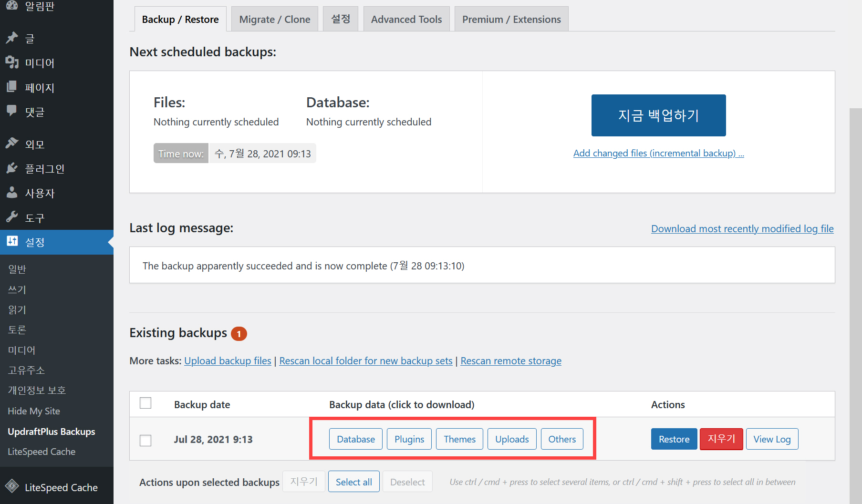Image resolution: width=862 pixels, height=504 pixels.
Task: Download the Database backup file
Action: pyautogui.click(x=355, y=439)
